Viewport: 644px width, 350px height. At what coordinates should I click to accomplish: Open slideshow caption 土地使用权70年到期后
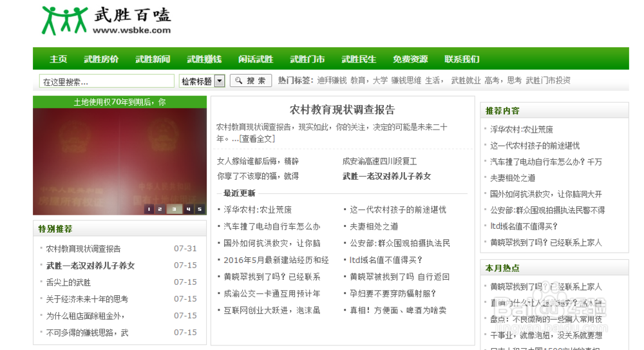pos(120,102)
